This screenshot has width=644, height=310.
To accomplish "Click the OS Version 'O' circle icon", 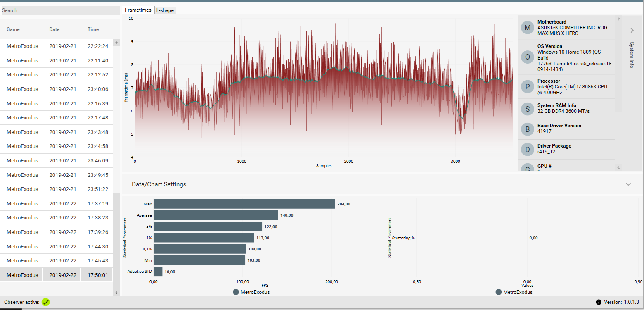I will pos(527,57).
